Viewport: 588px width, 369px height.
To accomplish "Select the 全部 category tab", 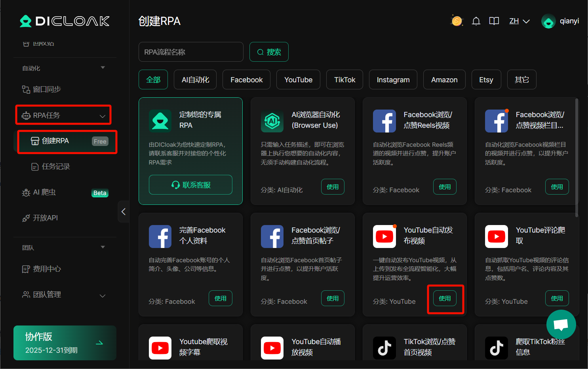I will 153,79.
